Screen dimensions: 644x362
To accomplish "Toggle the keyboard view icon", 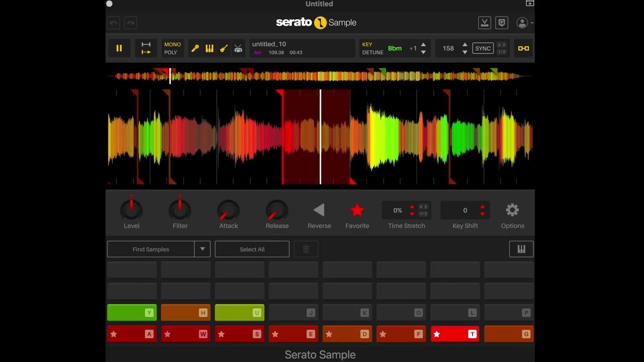I will click(521, 249).
